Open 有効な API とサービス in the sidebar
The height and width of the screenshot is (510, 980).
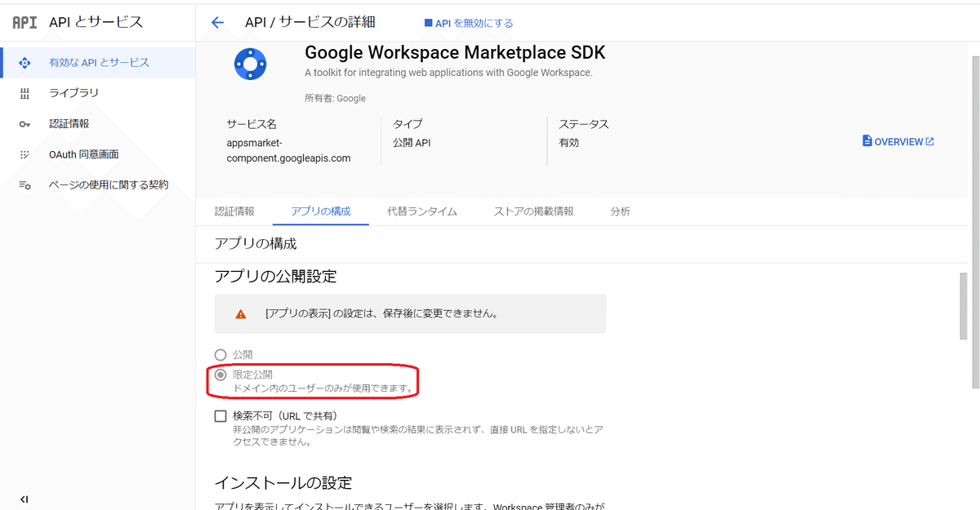98,63
